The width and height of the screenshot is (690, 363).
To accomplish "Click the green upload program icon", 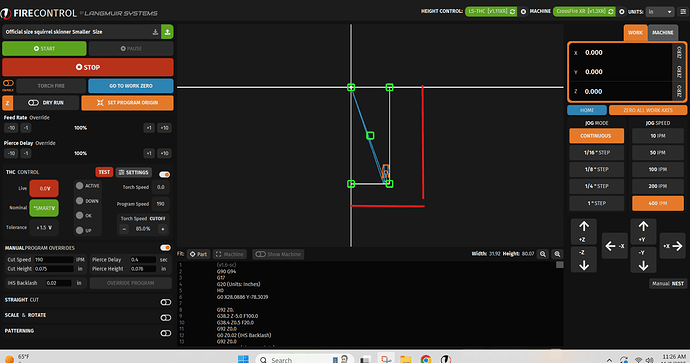I will pyautogui.click(x=167, y=32).
